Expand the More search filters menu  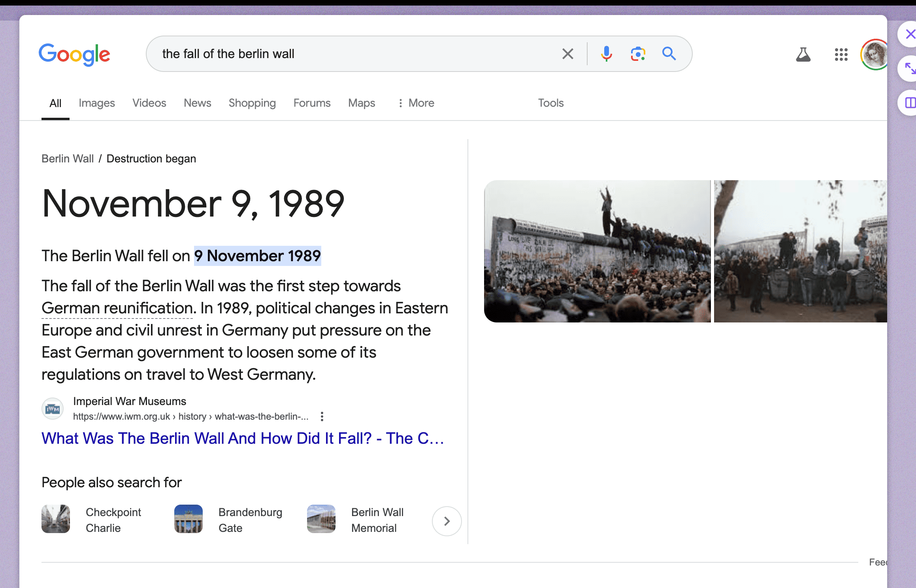click(416, 103)
